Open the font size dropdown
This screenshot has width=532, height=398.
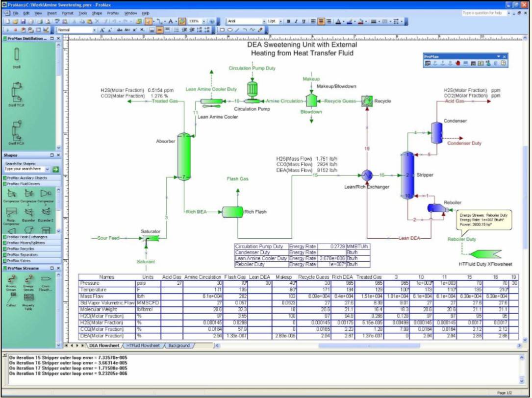280,22
